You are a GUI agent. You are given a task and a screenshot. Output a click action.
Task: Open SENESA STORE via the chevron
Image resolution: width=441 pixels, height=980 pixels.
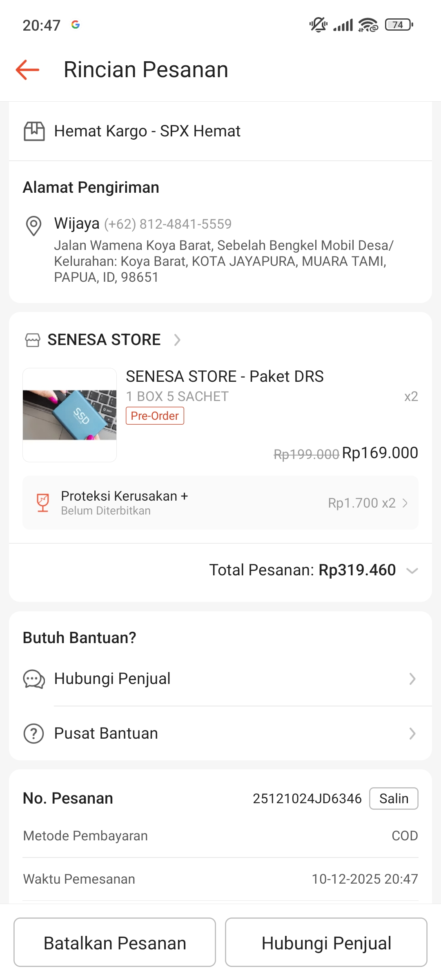177,340
